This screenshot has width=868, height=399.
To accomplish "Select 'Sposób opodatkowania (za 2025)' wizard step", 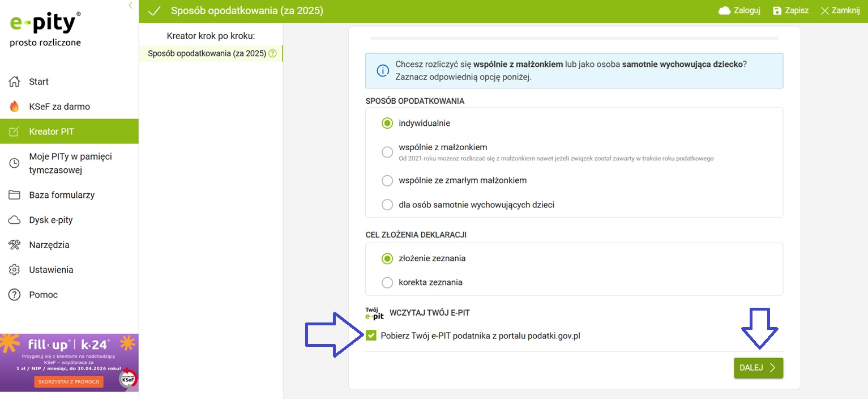I will tap(207, 54).
